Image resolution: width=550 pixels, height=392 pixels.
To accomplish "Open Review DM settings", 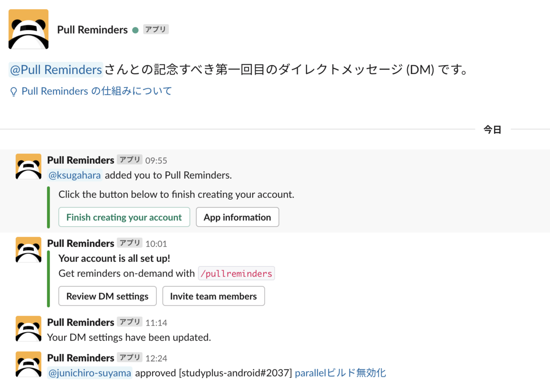I will point(107,296).
